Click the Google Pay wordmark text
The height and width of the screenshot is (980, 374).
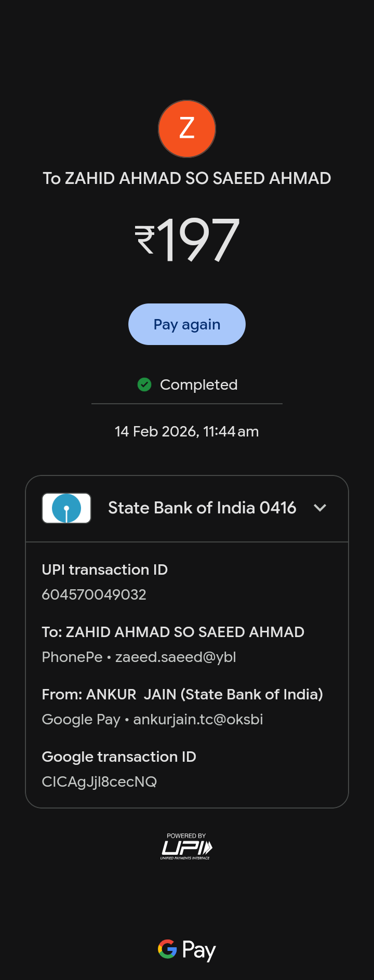click(x=199, y=950)
